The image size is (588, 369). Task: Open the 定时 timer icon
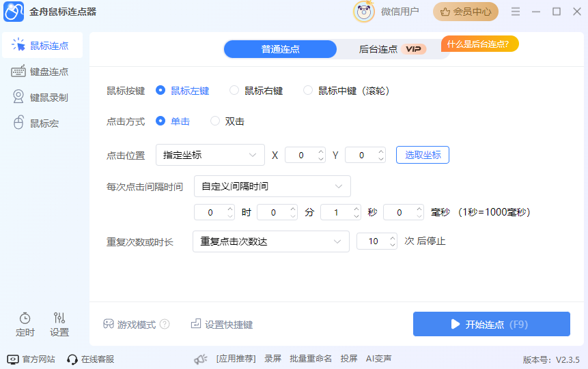point(25,325)
